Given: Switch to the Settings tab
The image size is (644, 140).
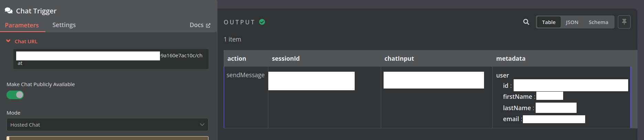Looking at the screenshot, I should [64, 25].
